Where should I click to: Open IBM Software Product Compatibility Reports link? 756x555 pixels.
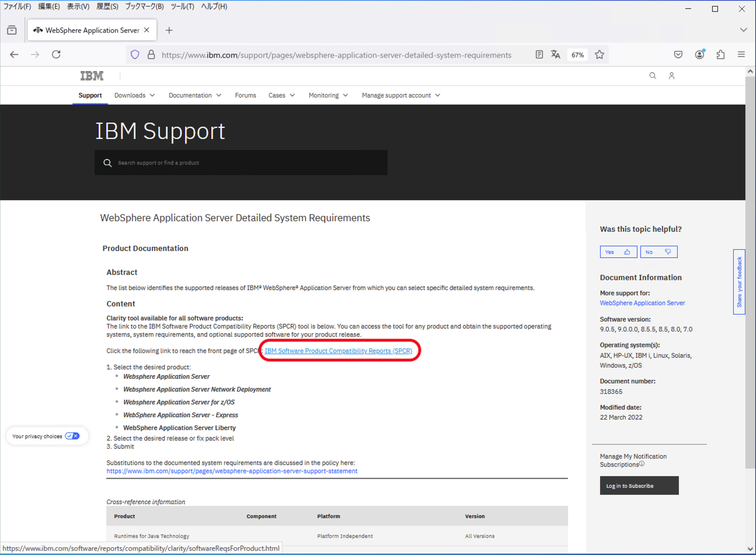pyautogui.click(x=340, y=350)
